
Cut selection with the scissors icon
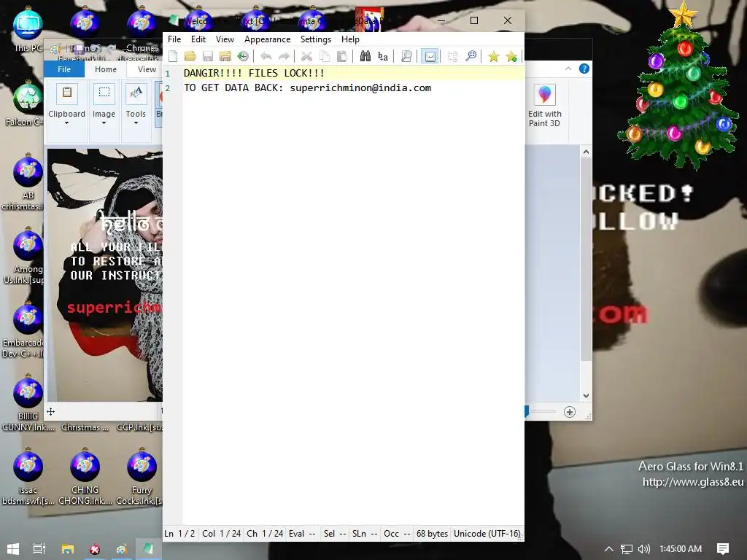click(306, 56)
